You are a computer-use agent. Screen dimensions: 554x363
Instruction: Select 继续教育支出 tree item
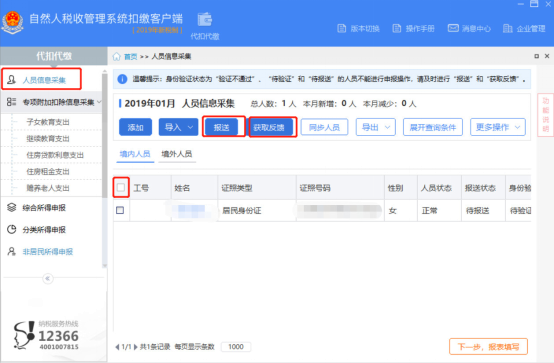(x=48, y=139)
